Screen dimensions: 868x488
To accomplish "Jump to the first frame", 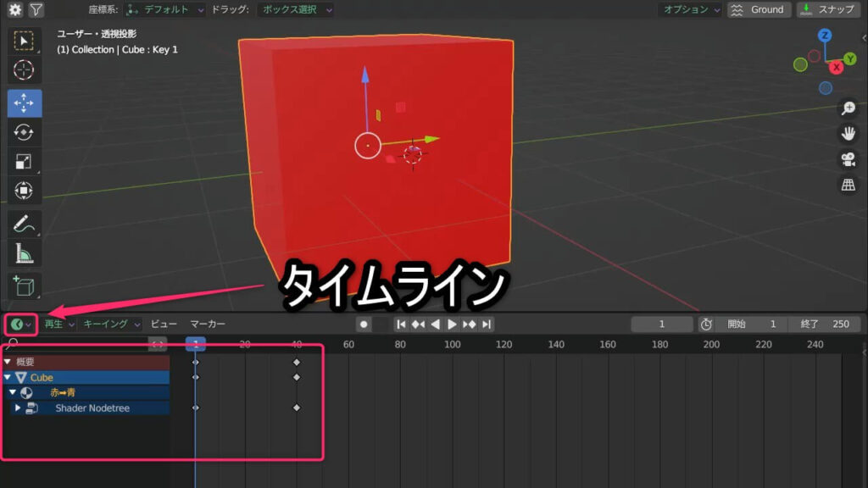I will (x=401, y=324).
